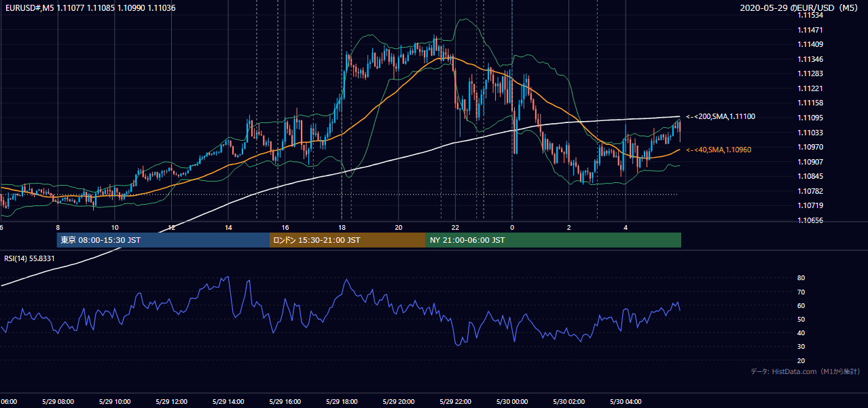Click the 5/29 12:00 time axis label

pyautogui.click(x=171, y=402)
